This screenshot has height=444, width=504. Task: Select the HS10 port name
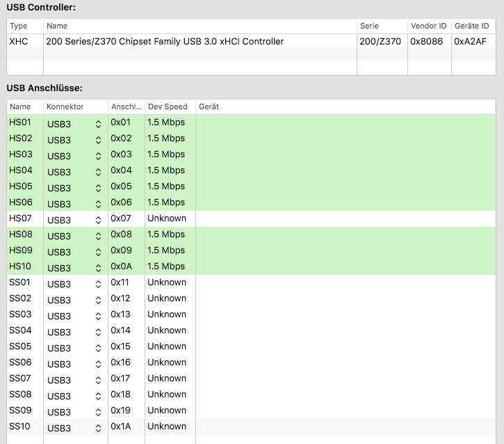20,267
